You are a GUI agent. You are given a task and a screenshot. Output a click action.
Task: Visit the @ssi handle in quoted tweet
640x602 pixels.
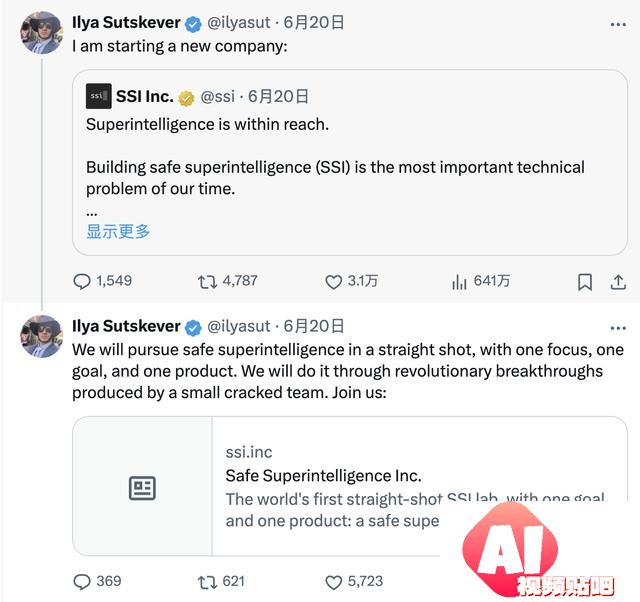click(218, 97)
